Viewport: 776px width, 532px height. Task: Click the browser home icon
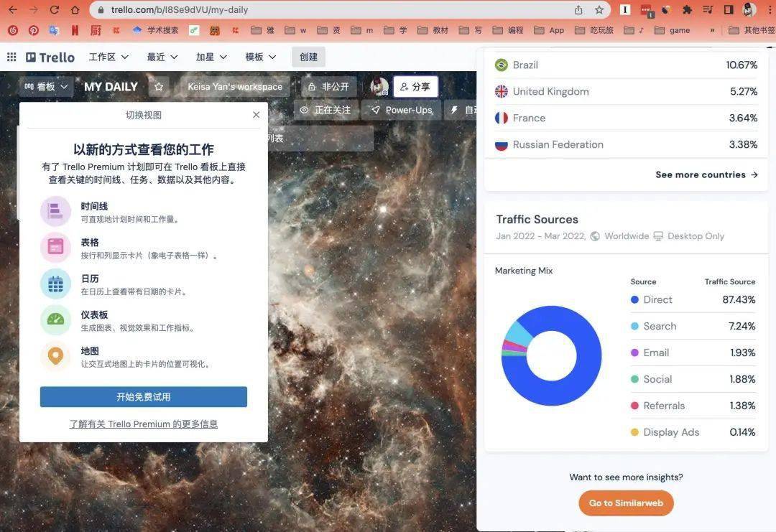(75, 10)
